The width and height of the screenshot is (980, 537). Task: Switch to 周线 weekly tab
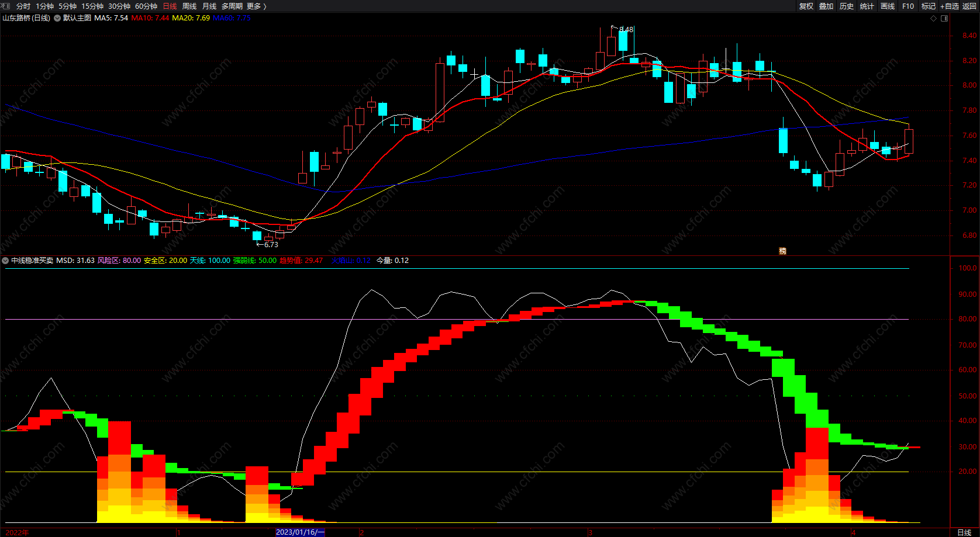tap(189, 6)
